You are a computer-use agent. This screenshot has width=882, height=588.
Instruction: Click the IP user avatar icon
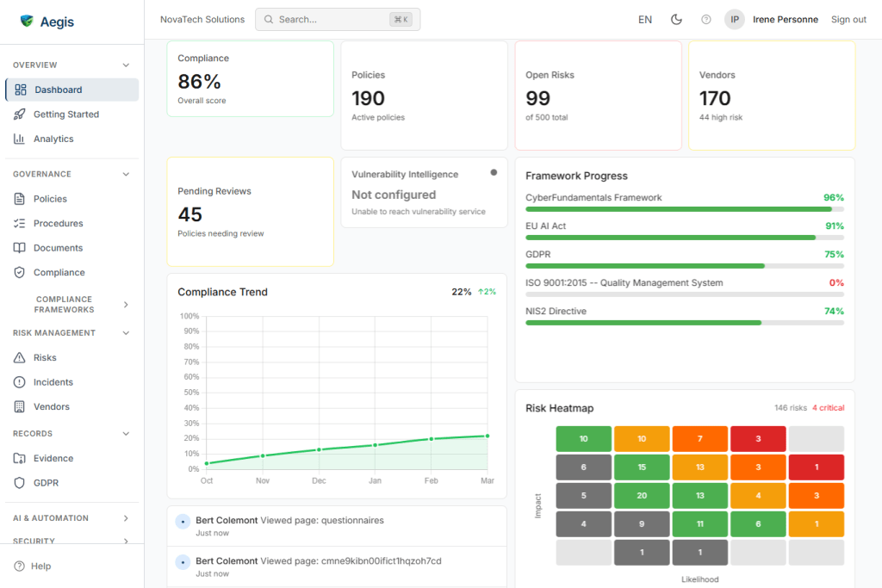734,20
